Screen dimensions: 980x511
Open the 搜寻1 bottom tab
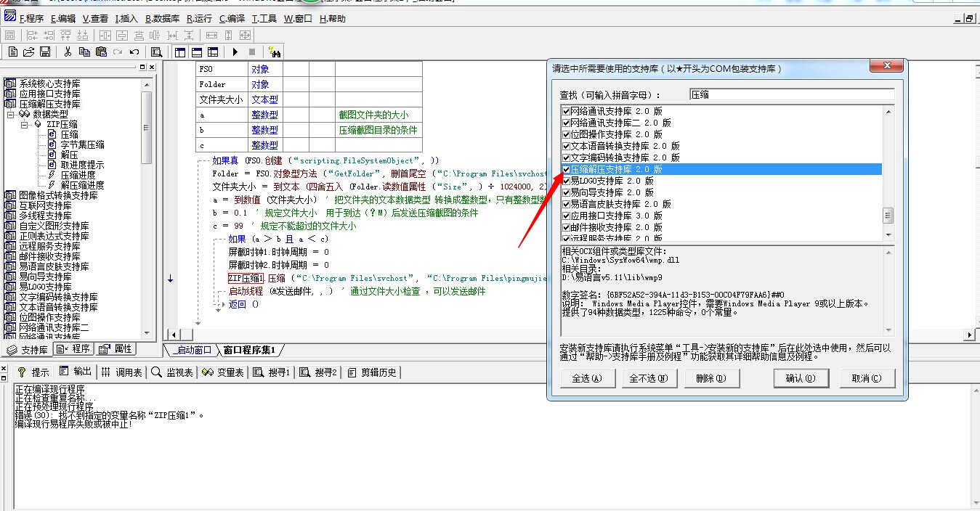point(272,372)
